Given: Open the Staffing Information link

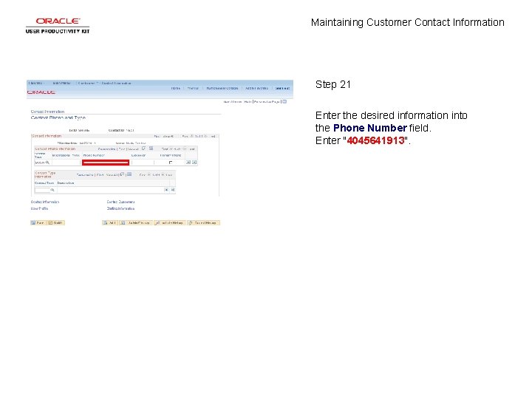Looking at the screenshot, I should pyautogui.click(x=120, y=208).
